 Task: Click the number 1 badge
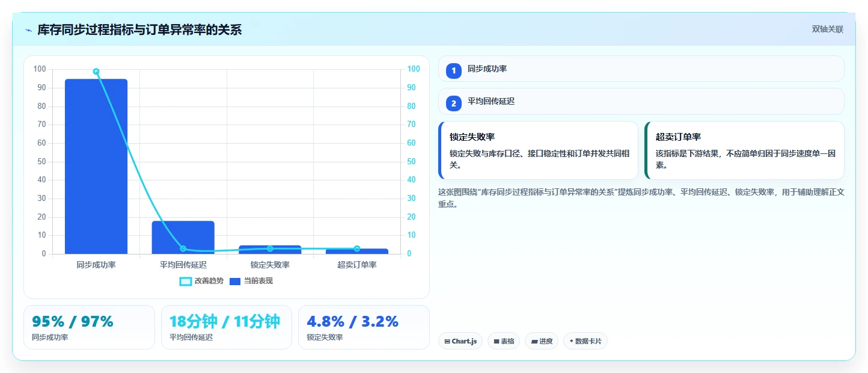coord(454,70)
